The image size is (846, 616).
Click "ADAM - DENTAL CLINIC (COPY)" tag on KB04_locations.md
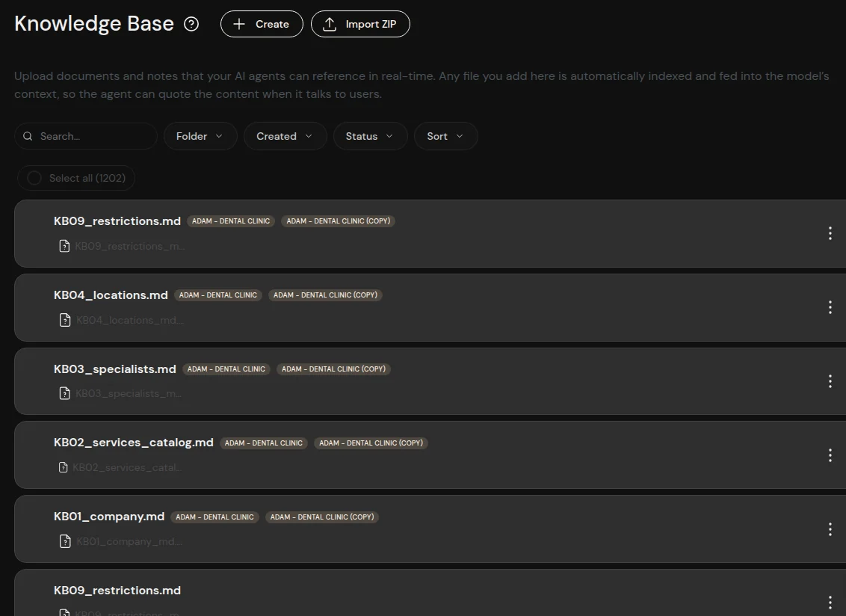[325, 295]
